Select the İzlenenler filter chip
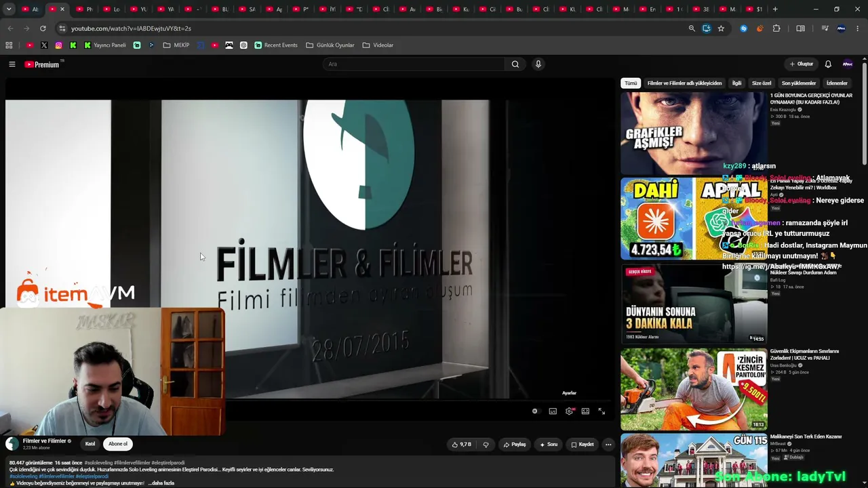Image resolution: width=868 pixels, height=488 pixels. [837, 83]
